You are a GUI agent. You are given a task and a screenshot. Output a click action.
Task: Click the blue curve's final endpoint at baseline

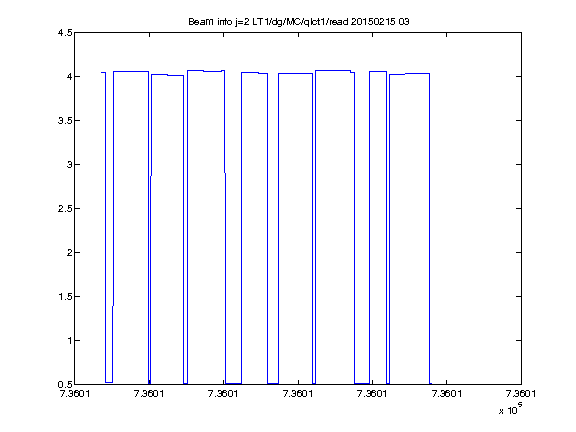pyautogui.click(x=431, y=384)
